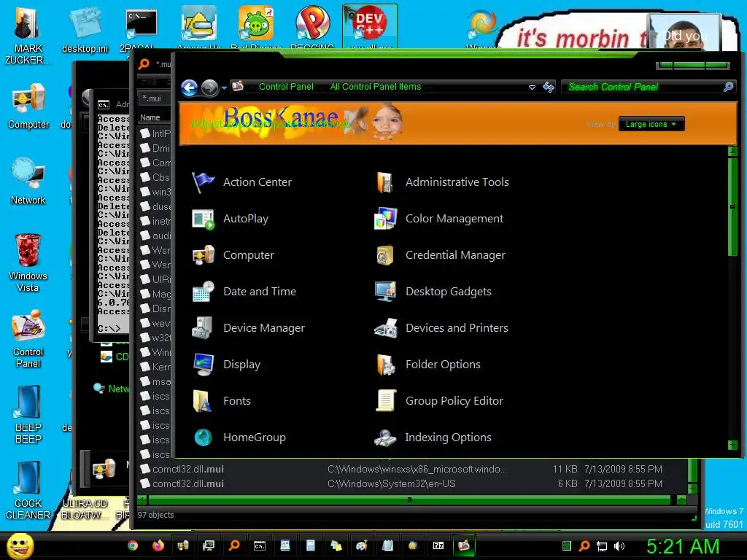Click the Name column header in search window
Screen dimensions: 747x560
coord(150,117)
